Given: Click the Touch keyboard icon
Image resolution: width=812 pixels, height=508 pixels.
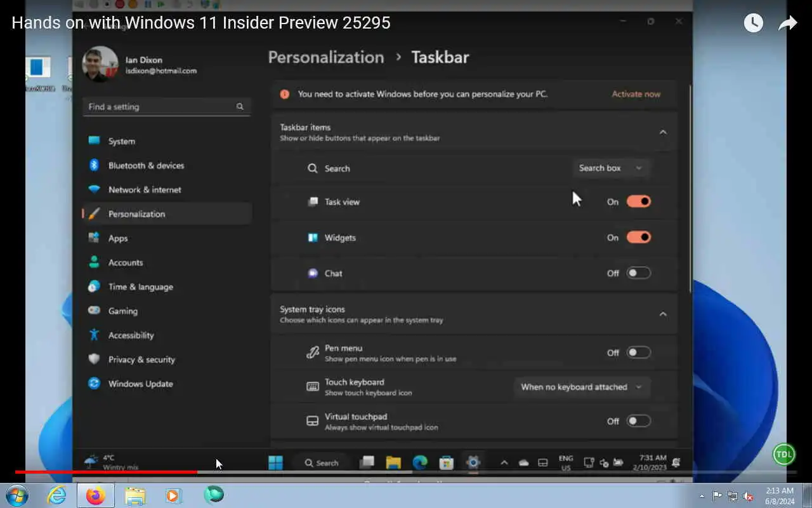Looking at the screenshot, I should coord(313,387).
